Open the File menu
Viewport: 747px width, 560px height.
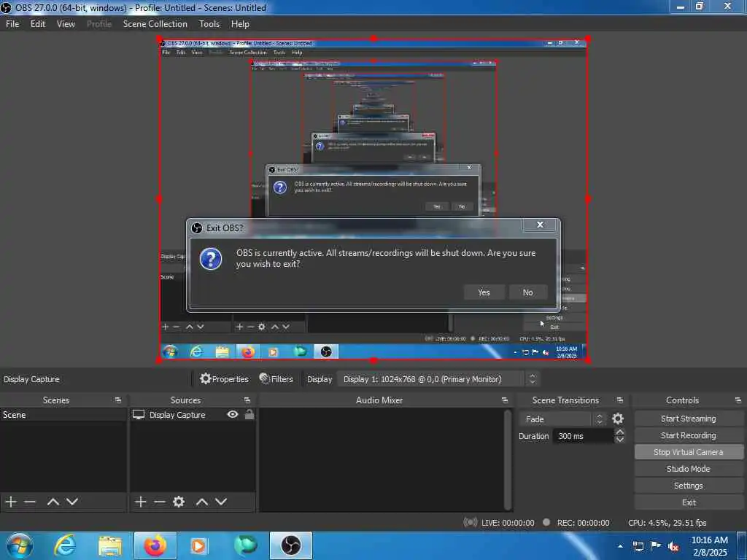point(12,24)
